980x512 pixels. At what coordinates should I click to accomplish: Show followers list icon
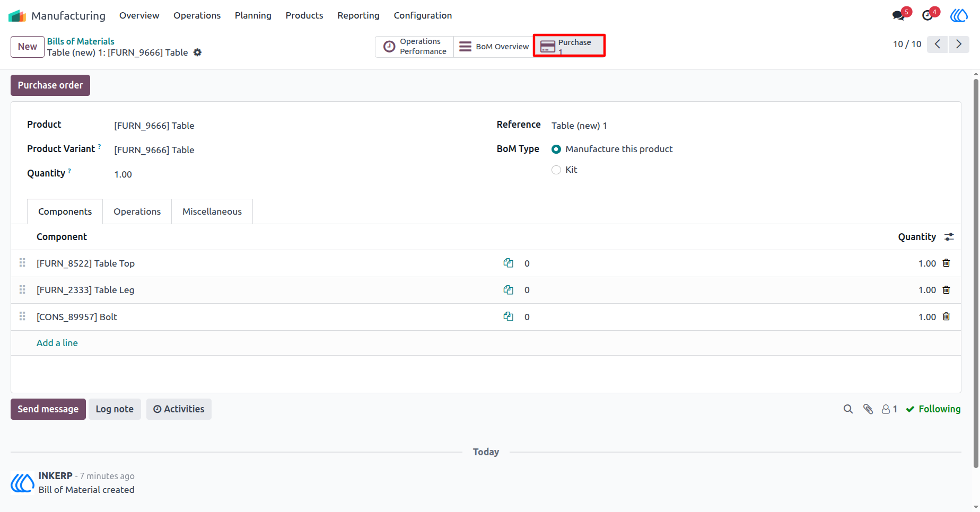click(889, 409)
